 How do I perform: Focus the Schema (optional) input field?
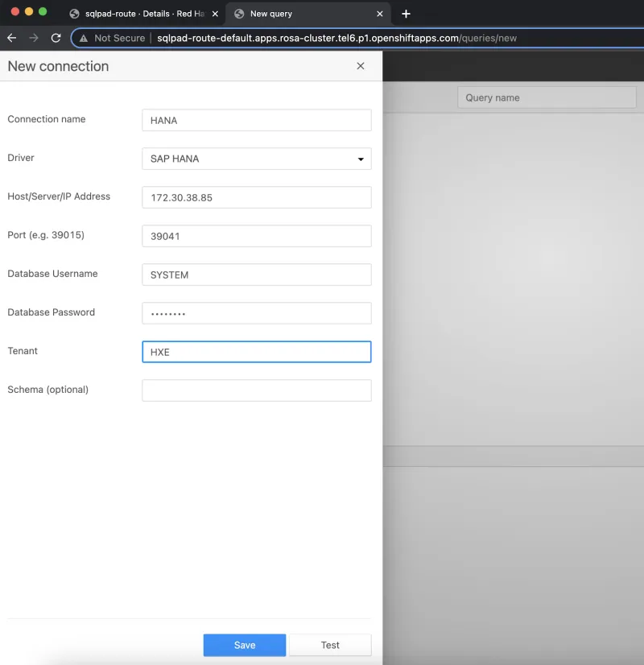[x=256, y=390]
